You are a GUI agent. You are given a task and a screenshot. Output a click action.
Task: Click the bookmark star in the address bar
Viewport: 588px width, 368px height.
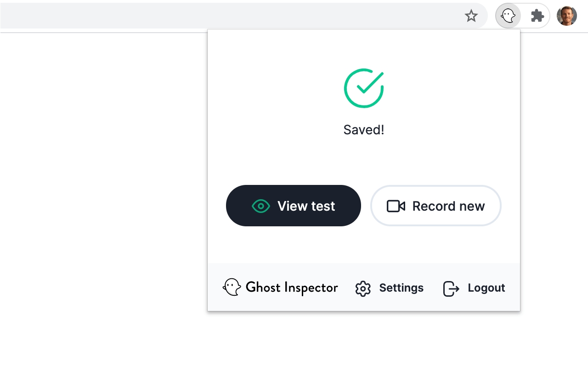coord(471,15)
